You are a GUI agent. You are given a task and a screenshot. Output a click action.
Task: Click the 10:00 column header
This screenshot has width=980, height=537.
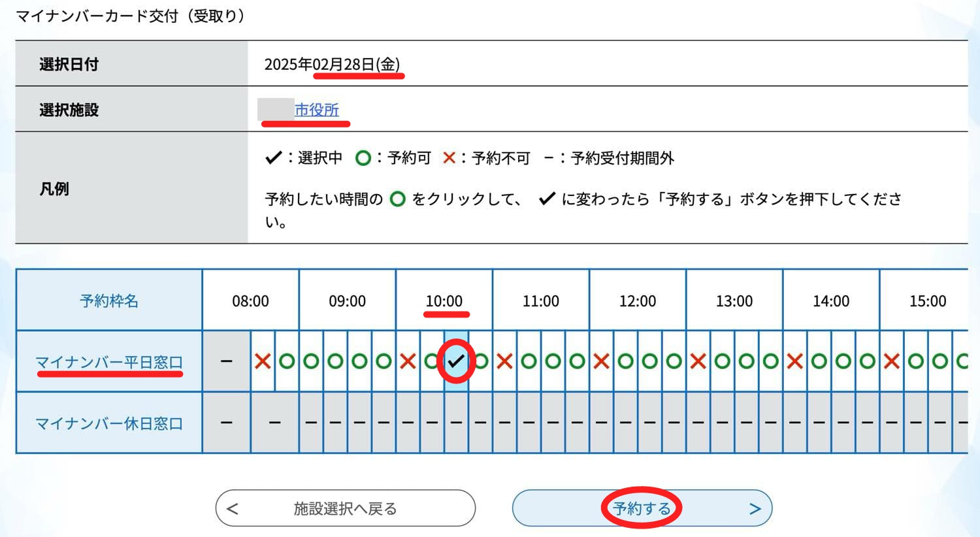point(444,301)
